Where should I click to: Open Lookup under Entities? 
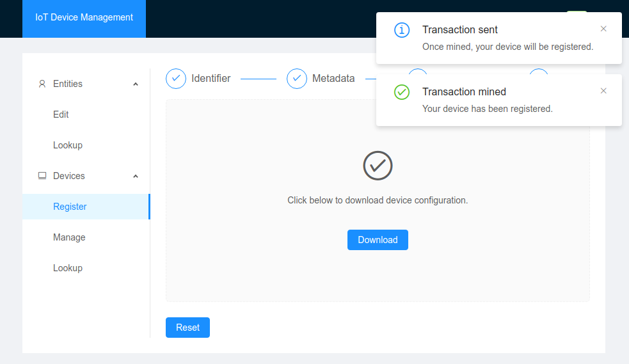tap(68, 145)
